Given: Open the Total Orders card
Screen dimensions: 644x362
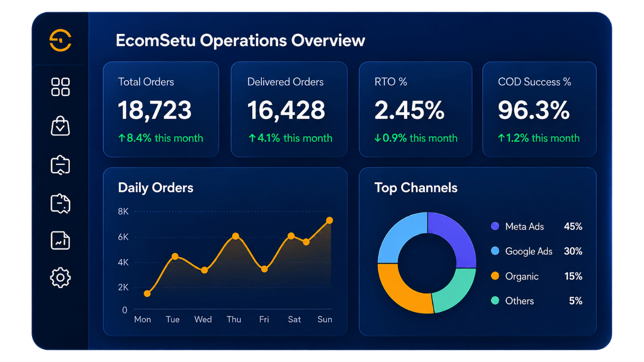Looking at the screenshot, I should click(161, 109).
